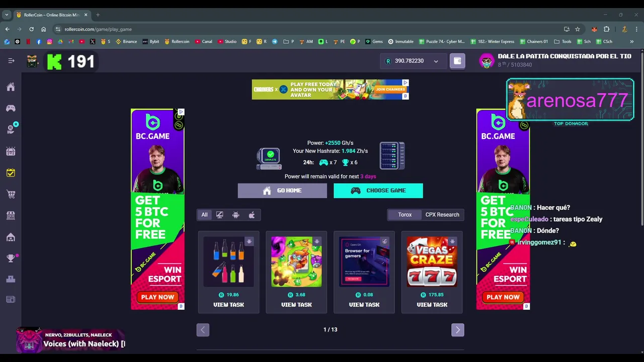Open the user avatar profile icon
This screenshot has width=644, height=362.
[487, 61]
